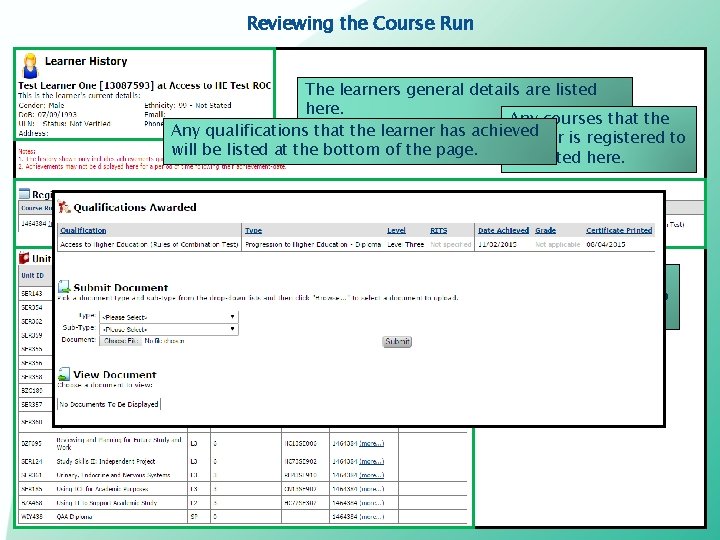Click the 'QAA Diploma' unit title
Image resolution: width=720 pixels, height=540 pixels.
(74, 517)
